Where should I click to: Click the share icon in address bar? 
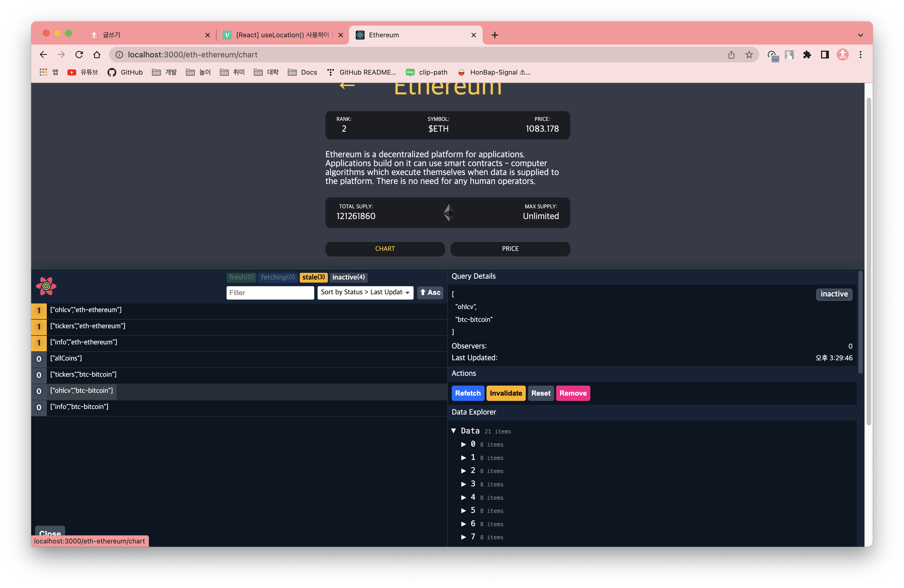pos(731,55)
